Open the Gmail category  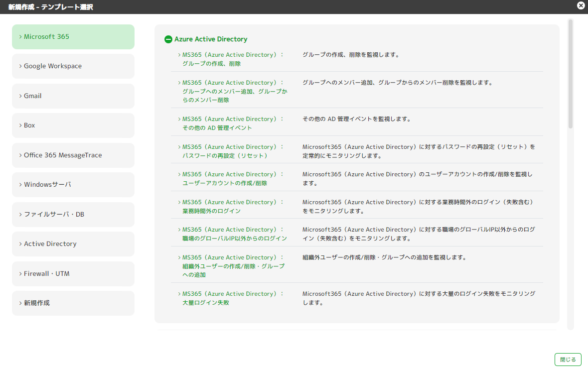point(73,96)
